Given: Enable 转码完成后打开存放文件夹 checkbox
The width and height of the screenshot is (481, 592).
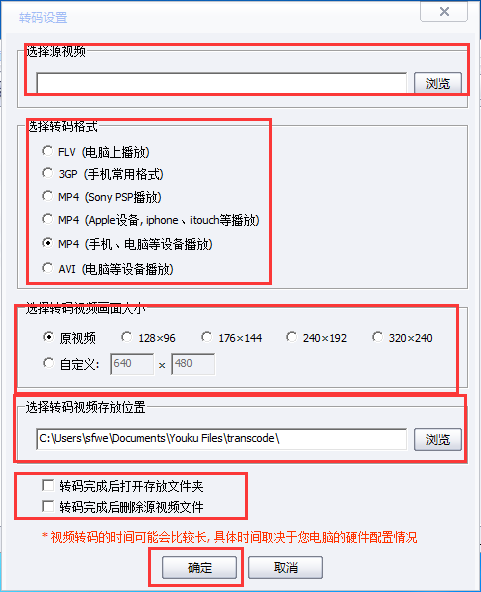Looking at the screenshot, I should (48, 485).
